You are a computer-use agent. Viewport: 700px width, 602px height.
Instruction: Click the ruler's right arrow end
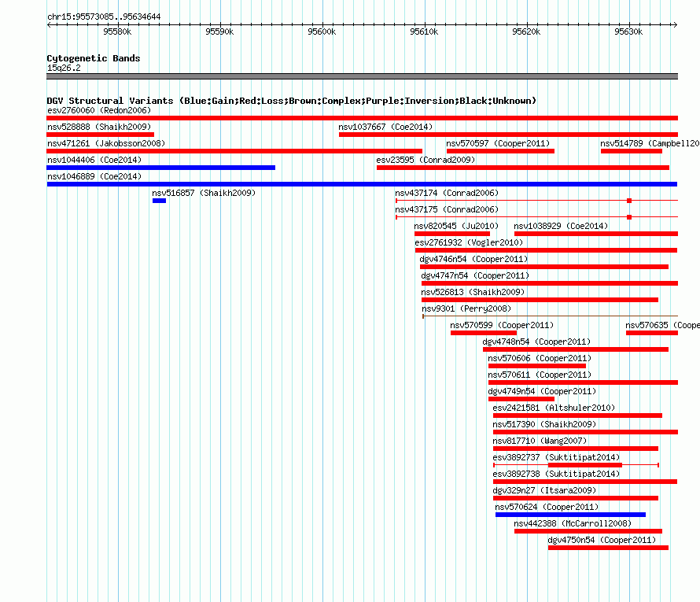coord(675,24)
